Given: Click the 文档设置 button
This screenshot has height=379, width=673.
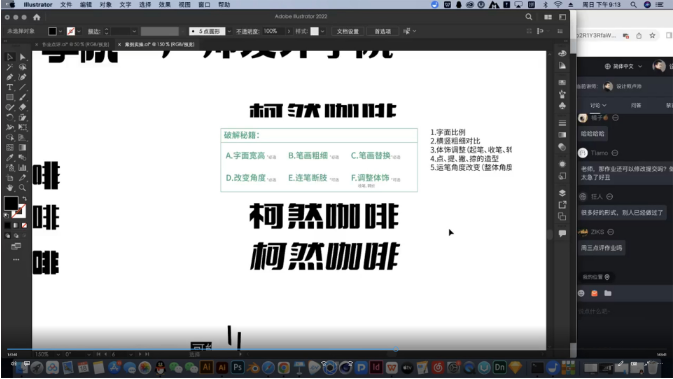Looking at the screenshot, I should [x=347, y=31].
